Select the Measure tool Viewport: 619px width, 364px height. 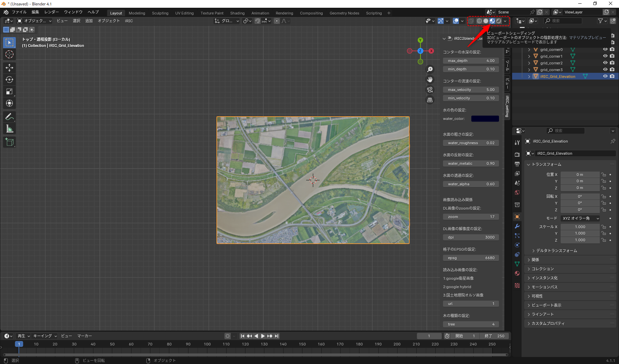[x=9, y=129]
